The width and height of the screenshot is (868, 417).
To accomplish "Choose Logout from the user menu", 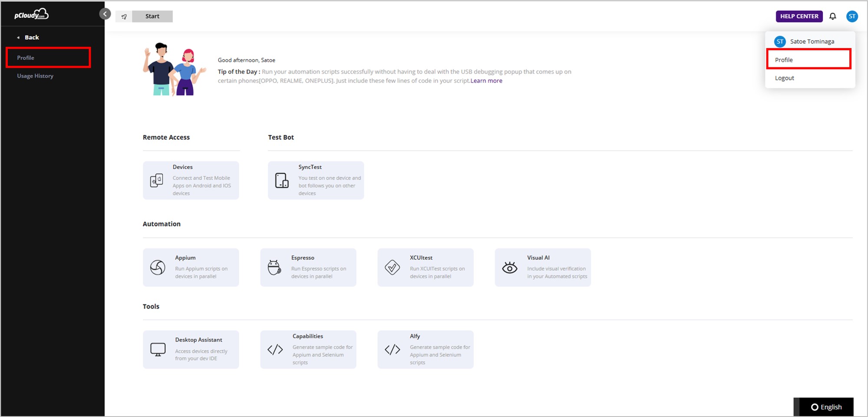I will click(x=784, y=78).
